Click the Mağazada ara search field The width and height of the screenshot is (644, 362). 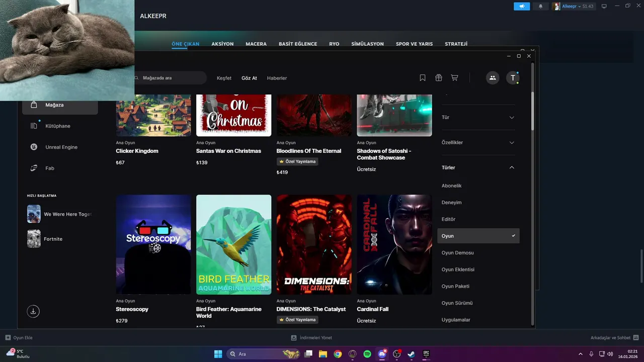coord(170,78)
